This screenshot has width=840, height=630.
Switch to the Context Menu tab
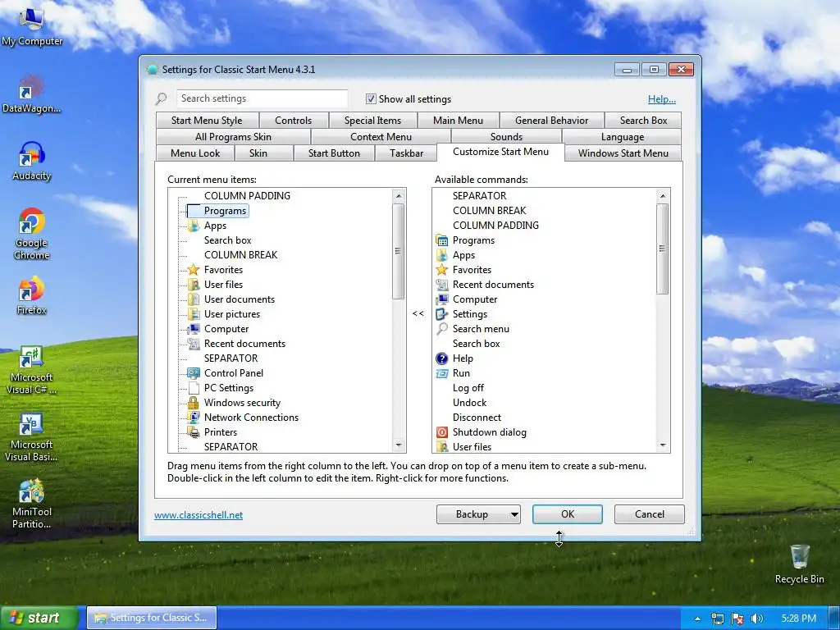(381, 137)
